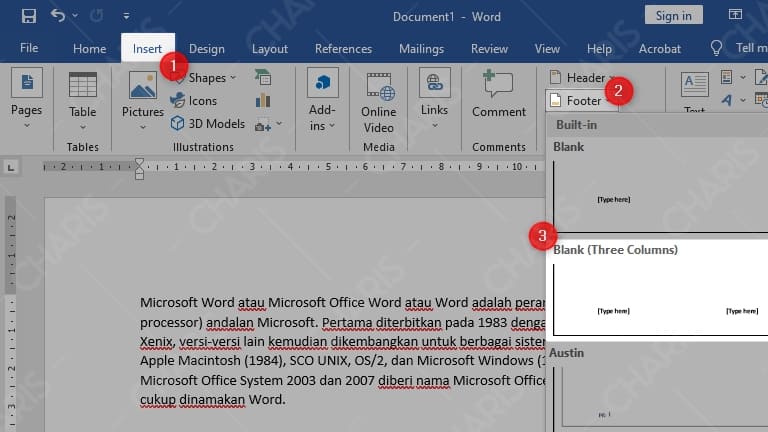Switch to the Design tab

tap(207, 48)
